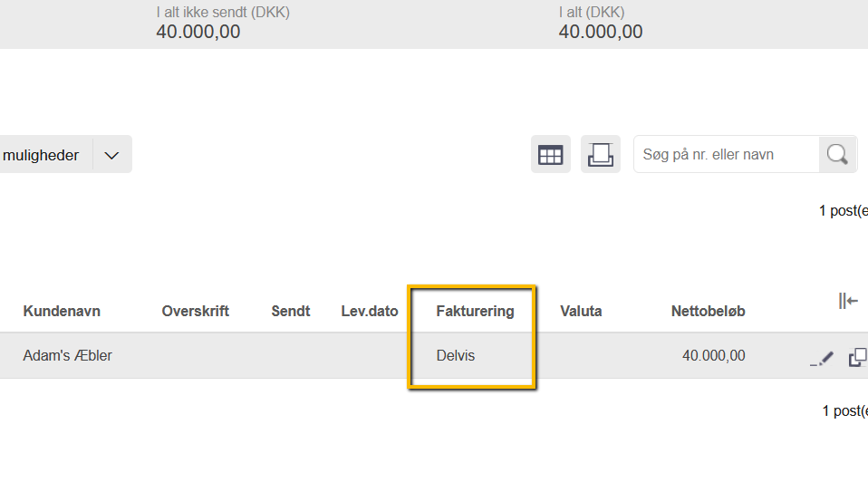
Task: Click the muligheder button label
Action: (x=42, y=155)
